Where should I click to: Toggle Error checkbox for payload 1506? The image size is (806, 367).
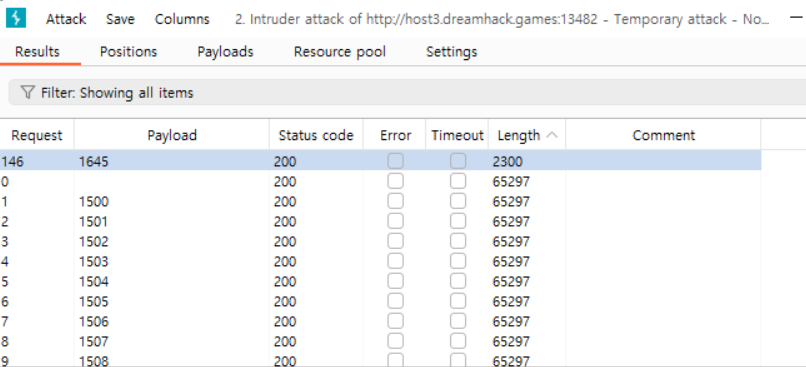point(395,322)
